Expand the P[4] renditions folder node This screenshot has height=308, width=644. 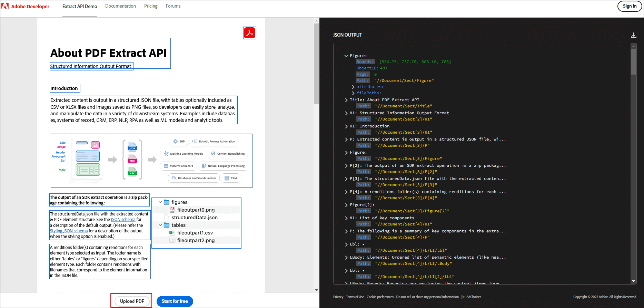point(346,192)
